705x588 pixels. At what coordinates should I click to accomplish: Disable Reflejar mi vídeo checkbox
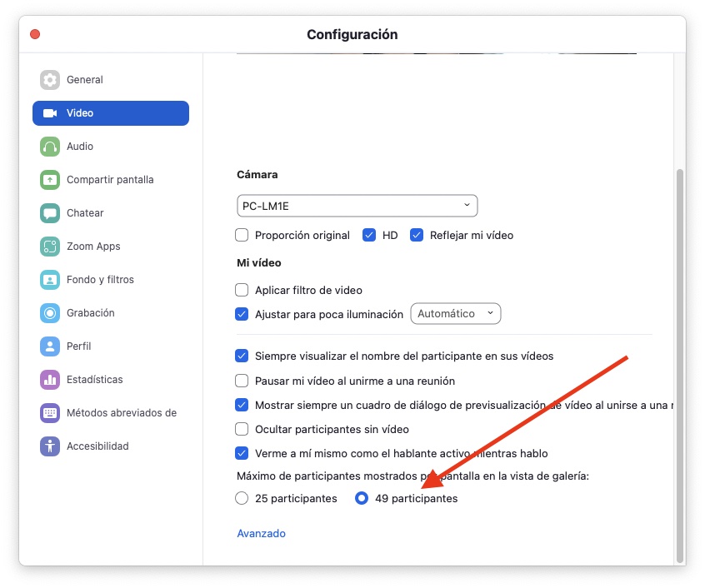[417, 235]
